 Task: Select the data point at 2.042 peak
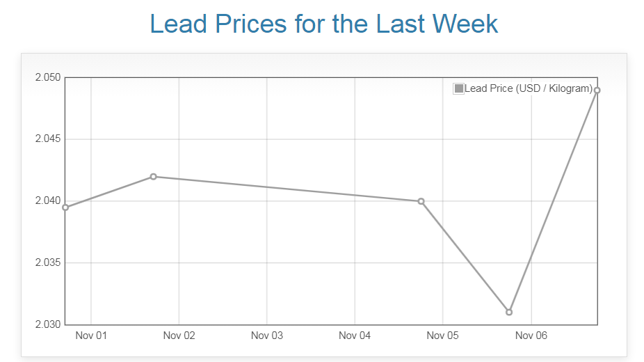point(153,176)
